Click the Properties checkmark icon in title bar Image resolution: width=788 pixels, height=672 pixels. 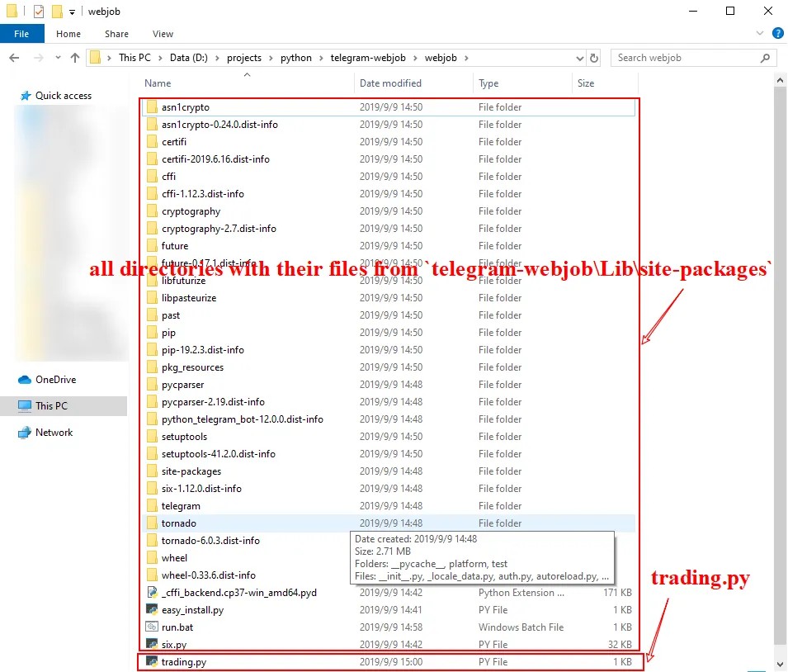[39, 11]
